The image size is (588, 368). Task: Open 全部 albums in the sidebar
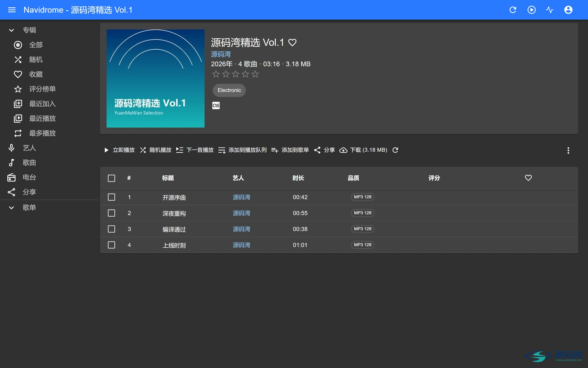click(49, 45)
